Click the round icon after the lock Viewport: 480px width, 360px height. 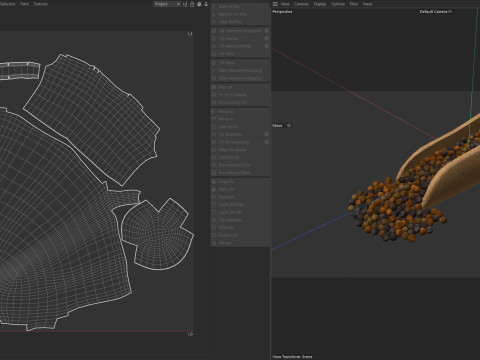coord(199,4)
